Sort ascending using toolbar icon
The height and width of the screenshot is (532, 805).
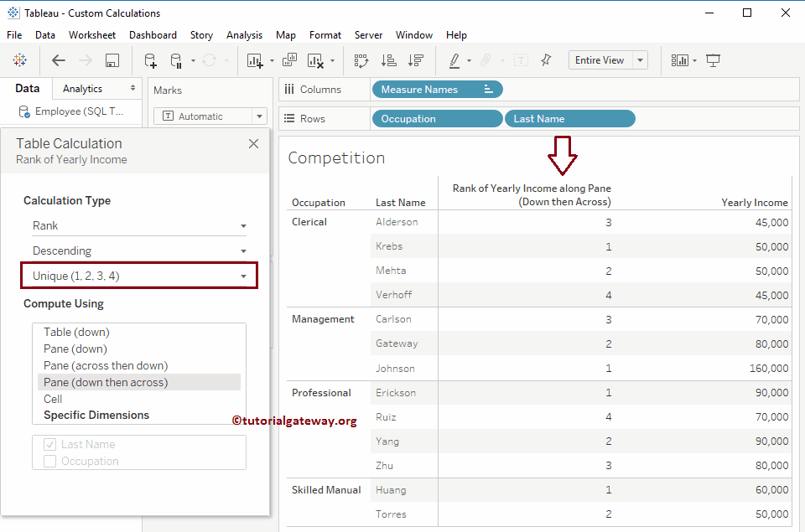(x=388, y=60)
